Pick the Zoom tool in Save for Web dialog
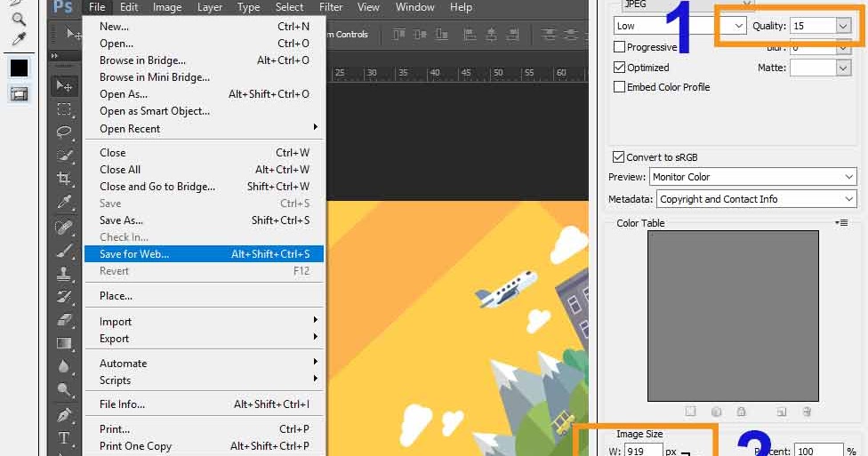This screenshot has height=456, width=868. coord(19,20)
